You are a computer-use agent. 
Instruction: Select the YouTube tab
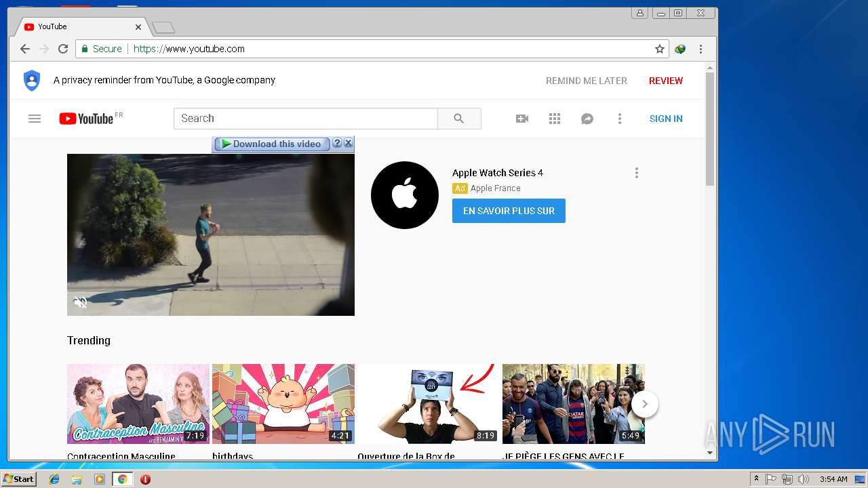point(81,26)
